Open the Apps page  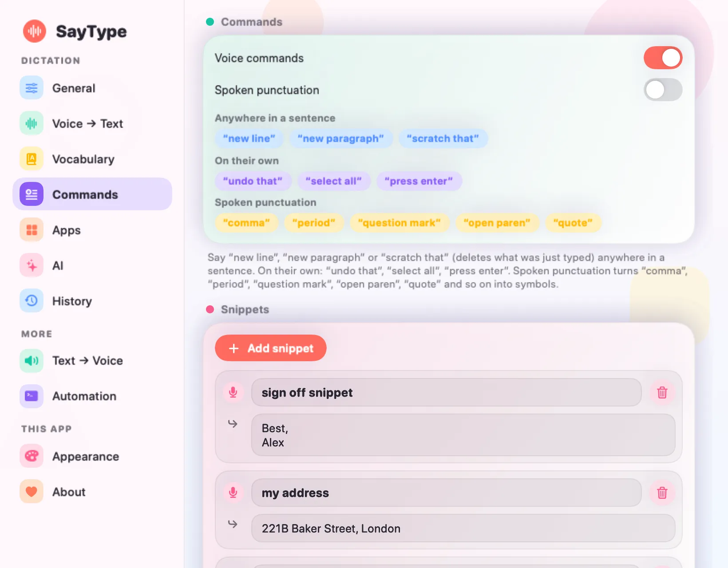[67, 230]
